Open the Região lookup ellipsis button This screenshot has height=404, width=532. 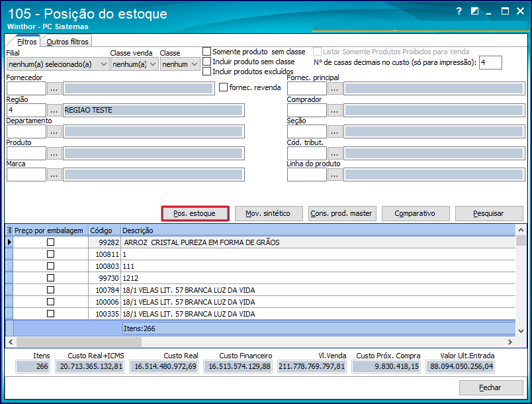click(54, 111)
